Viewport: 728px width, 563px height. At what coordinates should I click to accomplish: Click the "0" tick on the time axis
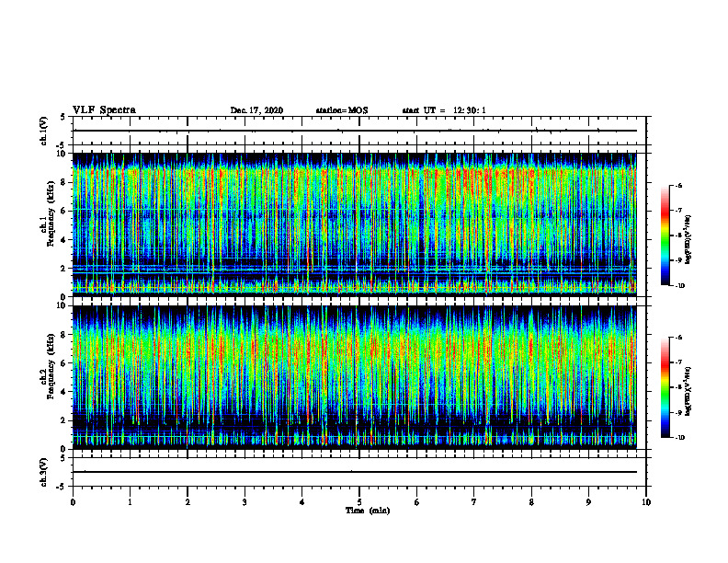(73, 502)
